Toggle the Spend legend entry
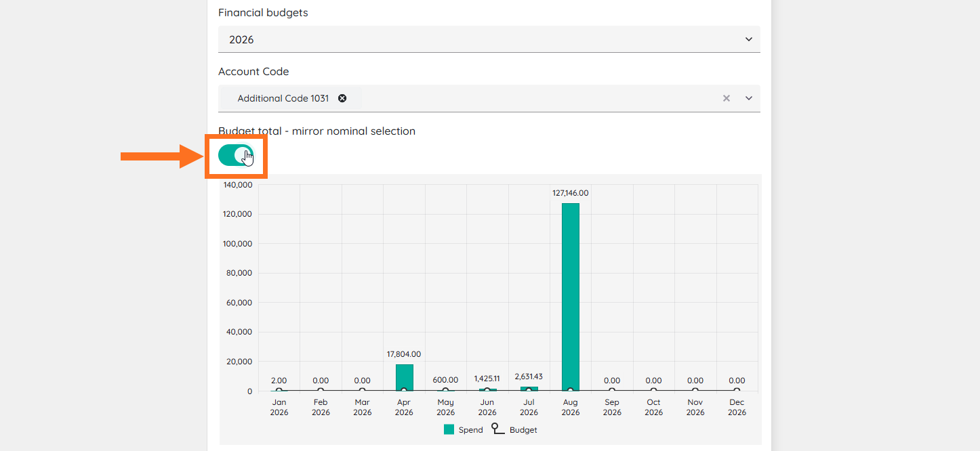The image size is (980, 451). tap(464, 429)
